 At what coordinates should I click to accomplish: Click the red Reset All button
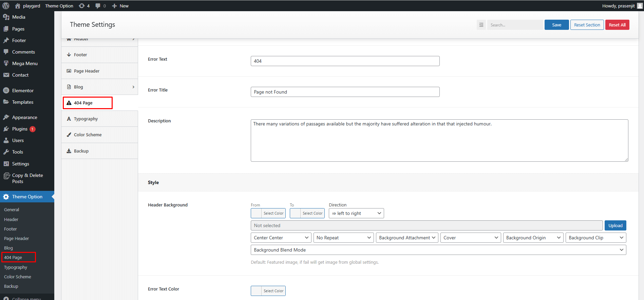click(x=617, y=25)
